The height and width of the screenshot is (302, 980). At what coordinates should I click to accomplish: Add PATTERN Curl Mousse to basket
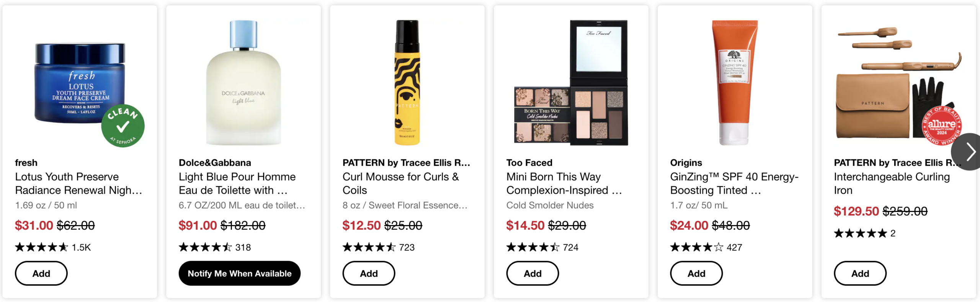pyautogui.click(x=368, y=273)
